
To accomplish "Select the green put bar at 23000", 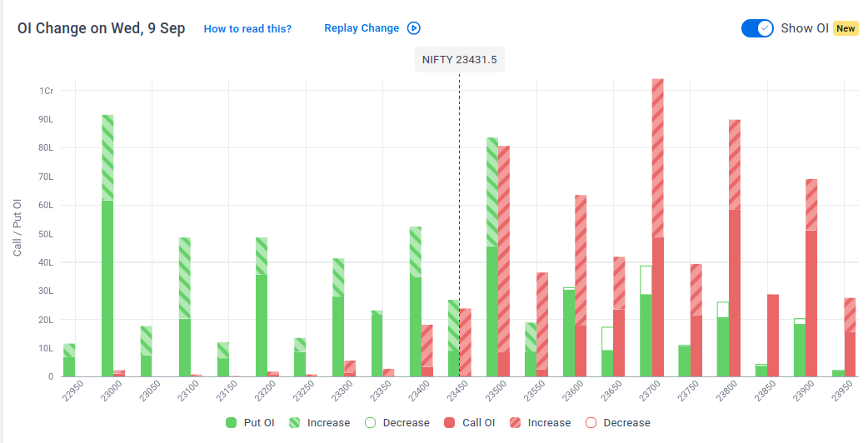I will click(108, 246).
